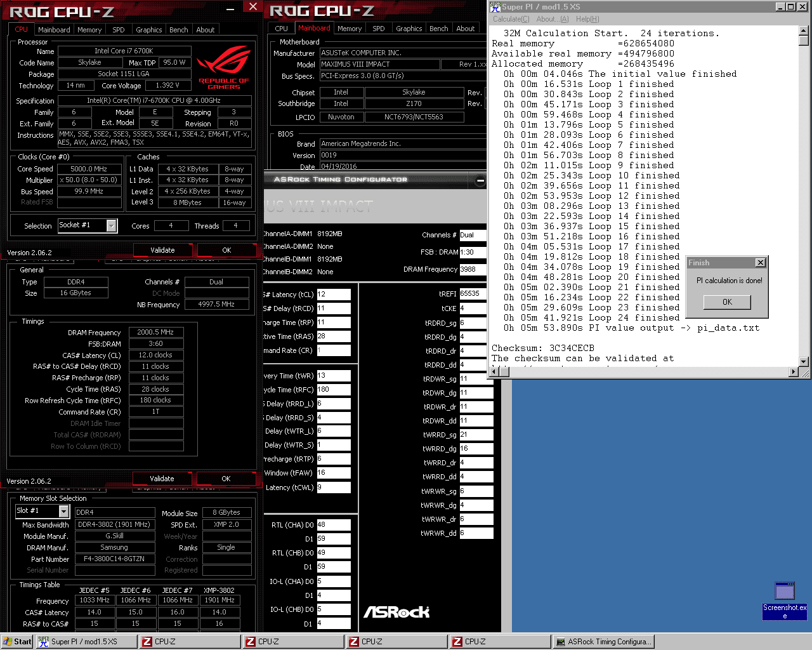
Task: Click Super PI vertical scrollbar up arrow
Action: (804, 30)
